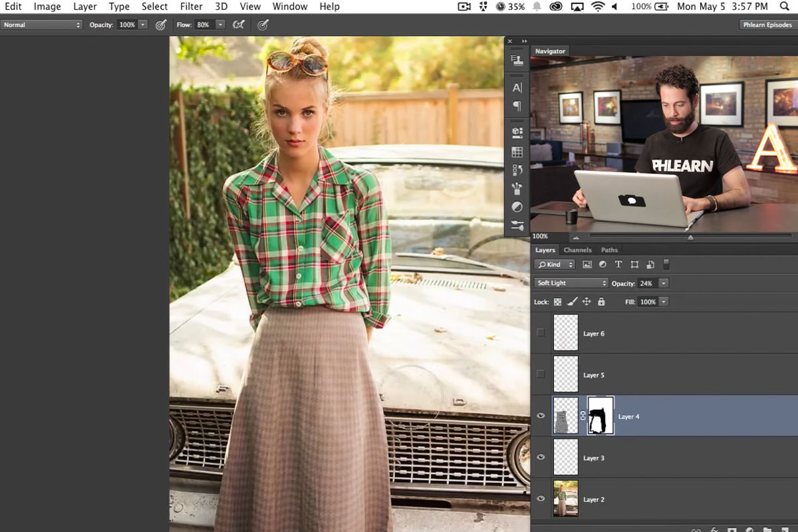This screenshot has height=532, width=798.
Task: Open the Opacity dropdown arrow
Action: [x=663, y=283]
